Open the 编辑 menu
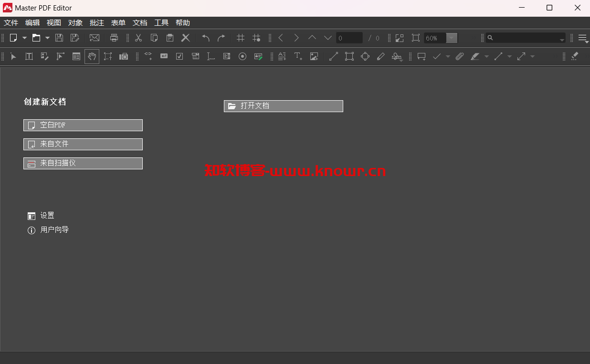 pyautogui.click(x=32, y=23)
